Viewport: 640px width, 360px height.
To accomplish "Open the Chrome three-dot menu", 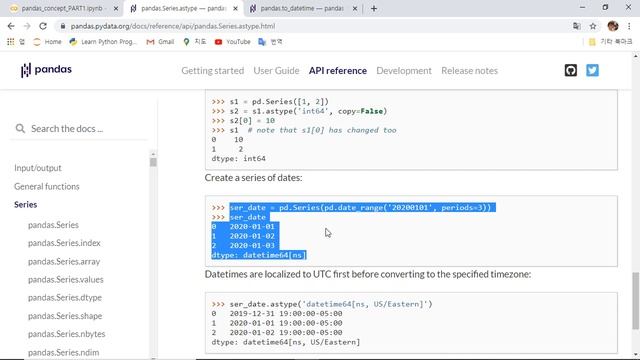I will tap(629, 26).
